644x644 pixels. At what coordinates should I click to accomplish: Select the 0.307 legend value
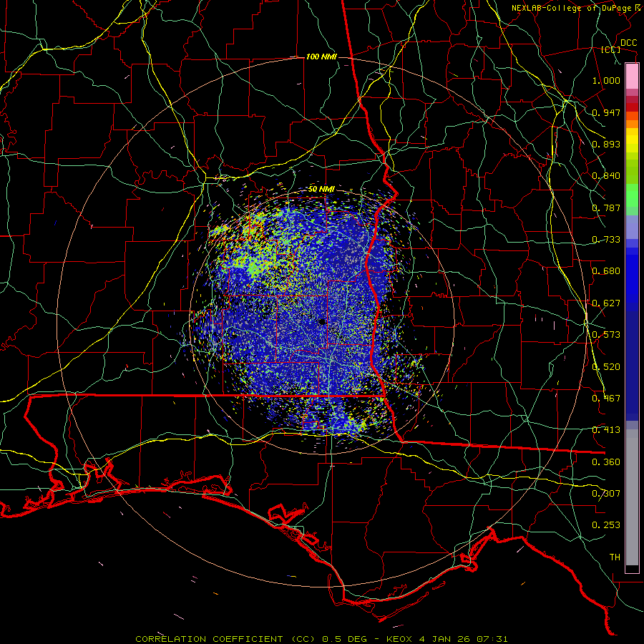coord(606,494)
